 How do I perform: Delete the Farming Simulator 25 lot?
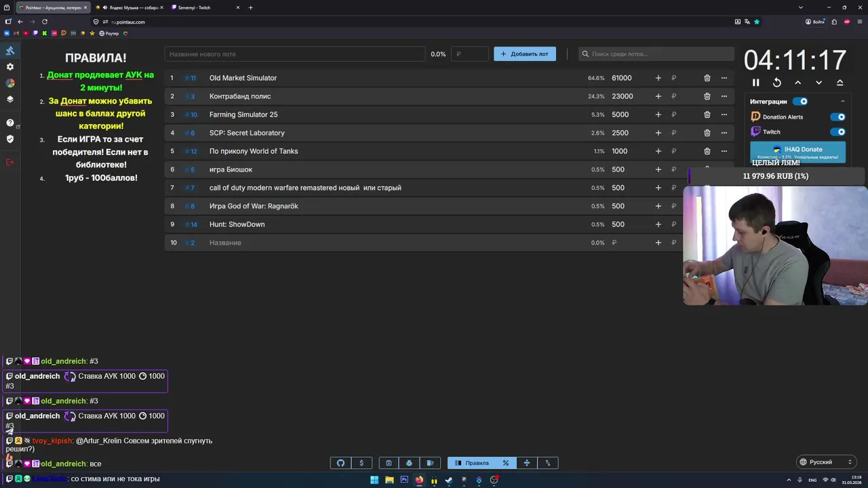707,115
